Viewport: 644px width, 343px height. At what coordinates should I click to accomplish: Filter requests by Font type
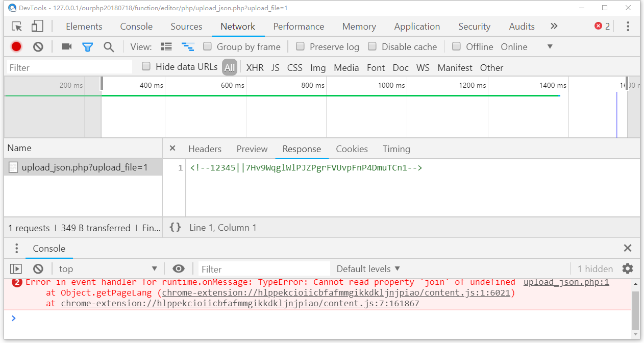pos(376,67)
